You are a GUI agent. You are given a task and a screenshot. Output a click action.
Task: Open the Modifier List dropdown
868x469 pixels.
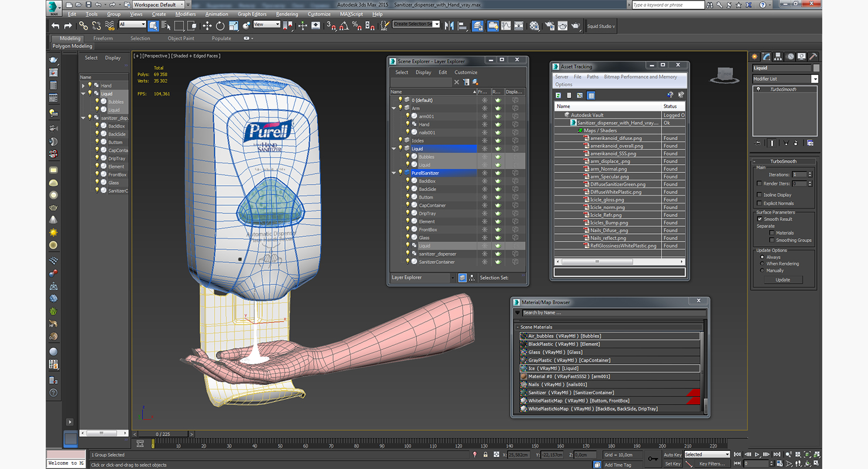tap(785, 79)
